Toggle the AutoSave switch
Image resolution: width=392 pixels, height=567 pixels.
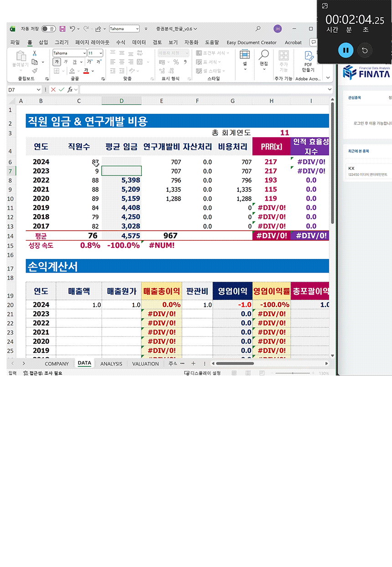pyautogui.click(x=48, y=29)
